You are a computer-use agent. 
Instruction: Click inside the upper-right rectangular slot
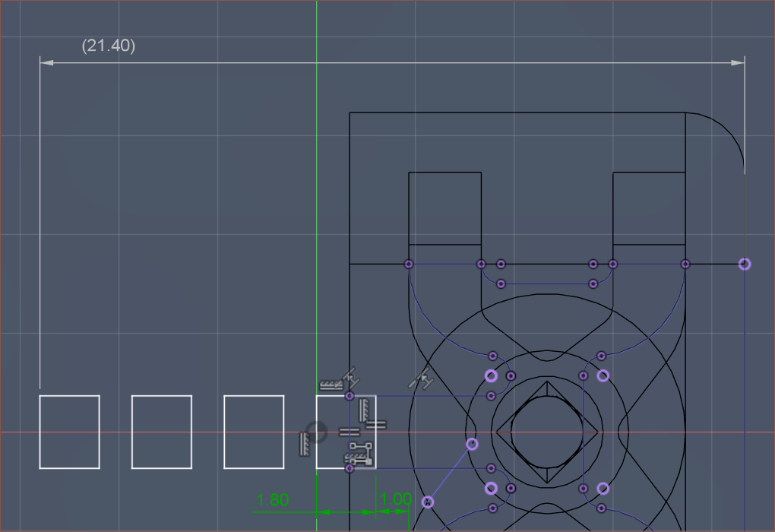click(649, 207)
